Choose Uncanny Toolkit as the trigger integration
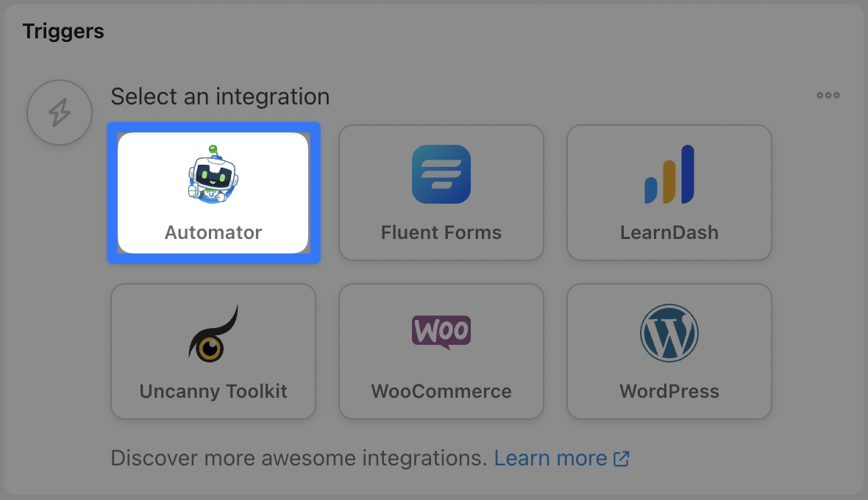868x500 pixels. tap(213, 351)
